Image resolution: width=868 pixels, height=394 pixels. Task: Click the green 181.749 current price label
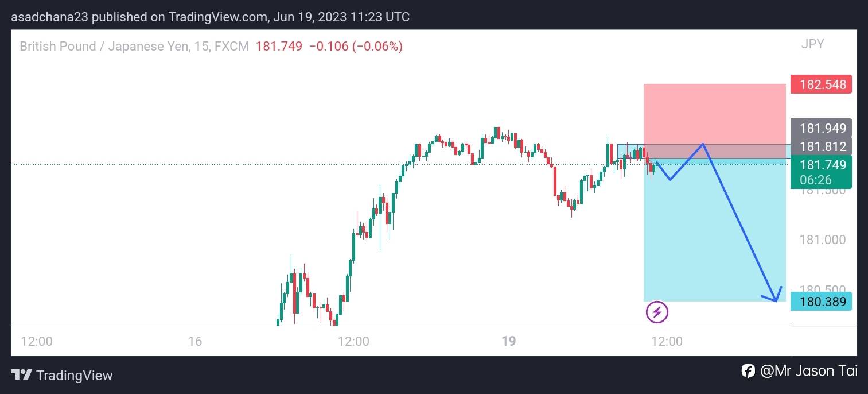(x=821, y=165)
